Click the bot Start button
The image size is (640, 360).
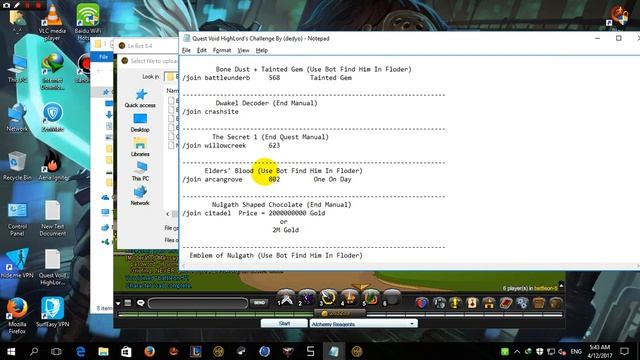coord(284,324)
